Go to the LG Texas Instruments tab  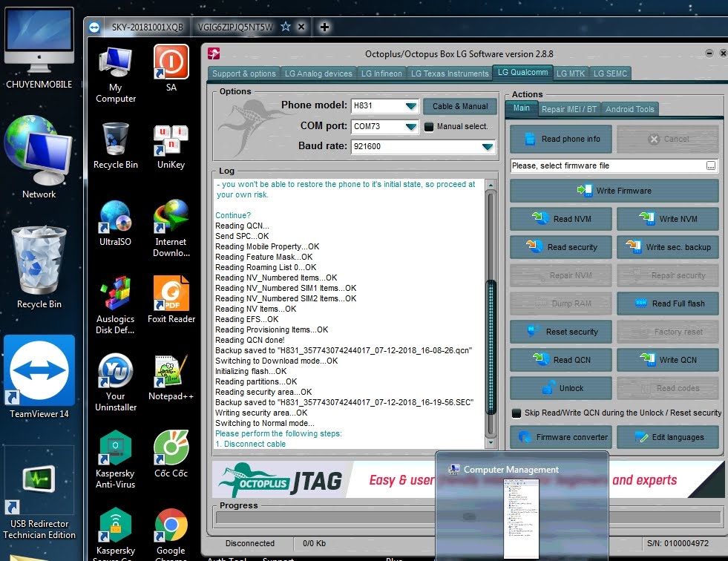click(x=450, y=73)
